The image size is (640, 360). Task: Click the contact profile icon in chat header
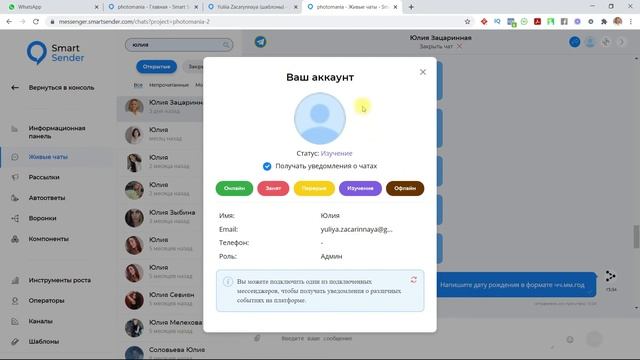tap(590, 42)
